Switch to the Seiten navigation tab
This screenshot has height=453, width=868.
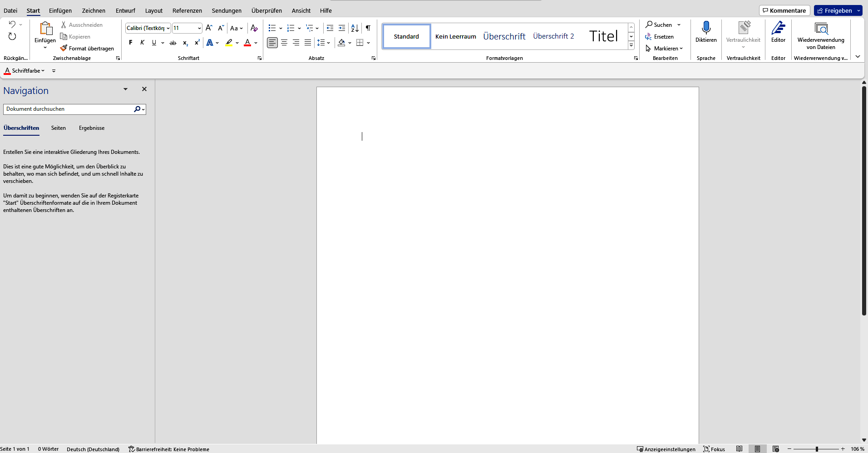coord(58,128)
